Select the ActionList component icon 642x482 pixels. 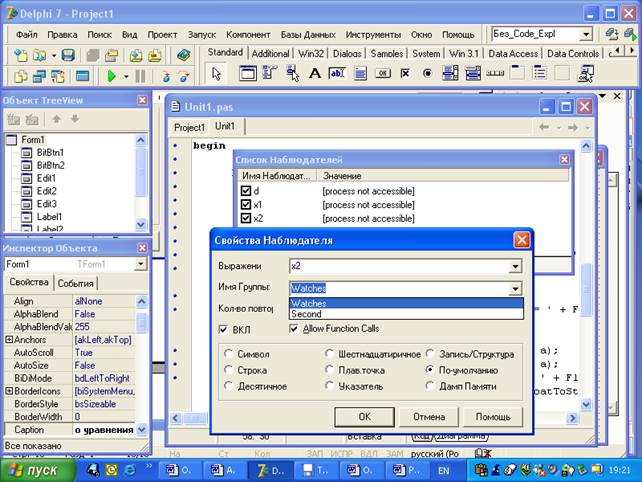[585, 74]
